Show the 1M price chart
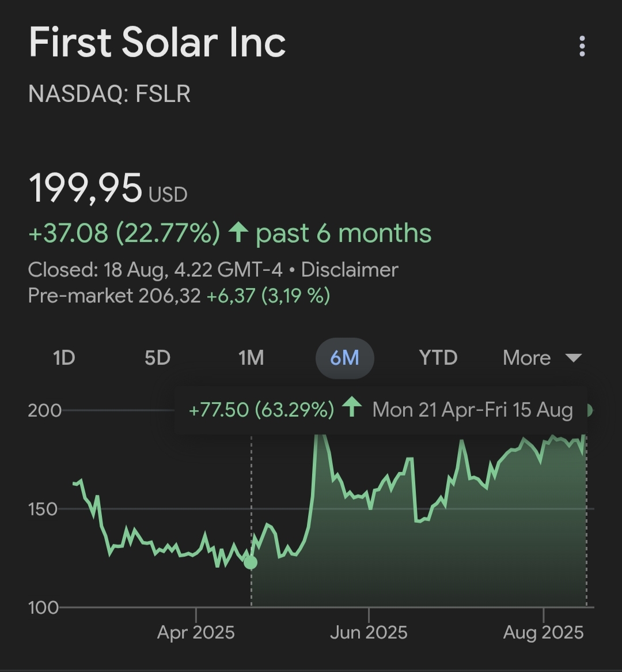Viewport: 622px width, 672px height. coord(251,358)
